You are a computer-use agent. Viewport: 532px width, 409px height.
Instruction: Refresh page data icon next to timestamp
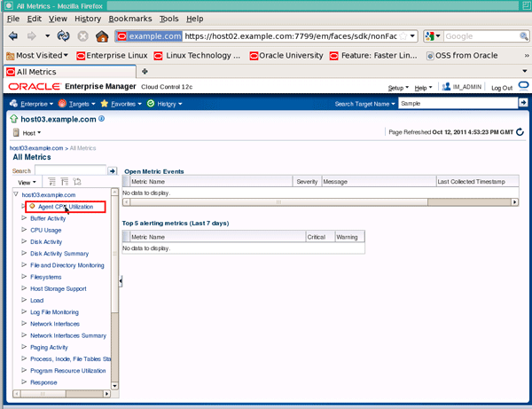tap(520, 131)
